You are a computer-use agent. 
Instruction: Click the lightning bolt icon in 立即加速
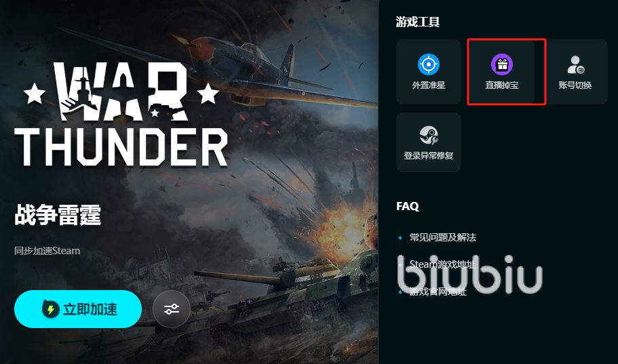point(50,309)
